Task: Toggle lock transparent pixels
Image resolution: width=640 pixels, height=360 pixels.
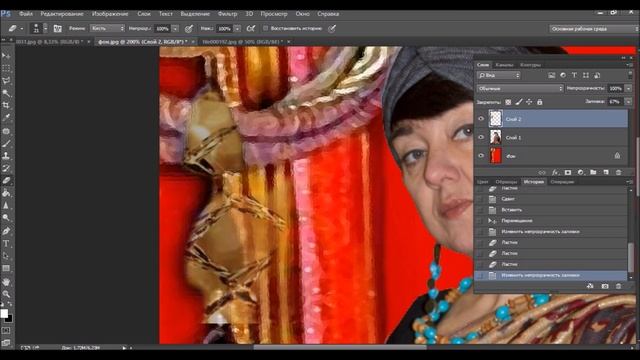Action: [x=508, y=102]
